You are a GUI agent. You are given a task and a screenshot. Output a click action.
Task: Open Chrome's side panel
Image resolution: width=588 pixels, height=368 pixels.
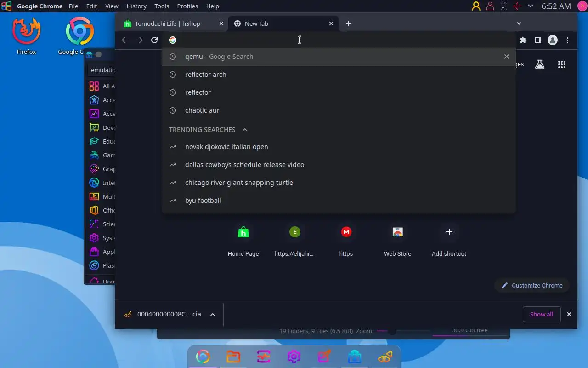(x=537, y=40)
